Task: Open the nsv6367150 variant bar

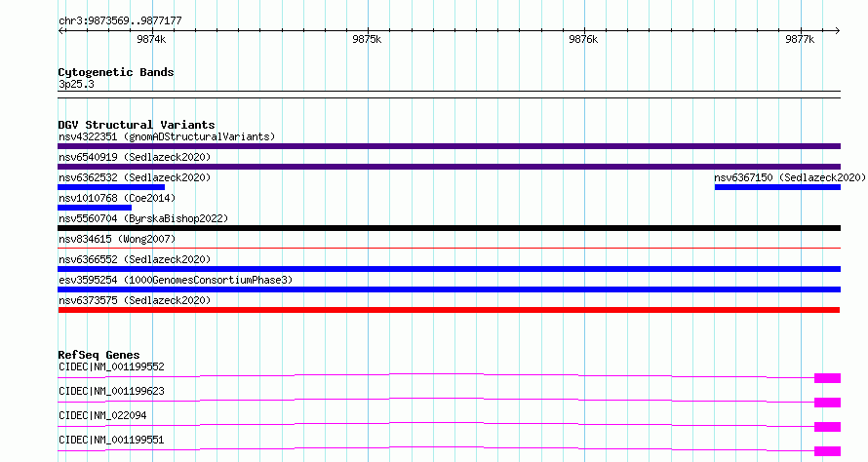Action: (777, 187)
